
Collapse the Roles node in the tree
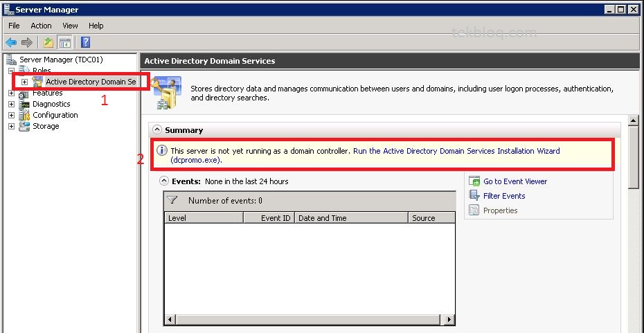click(x=12, y=71)
